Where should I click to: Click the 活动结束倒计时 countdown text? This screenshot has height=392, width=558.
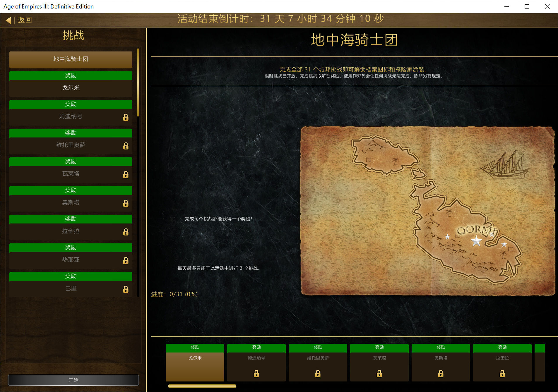[x=280, y=19]
